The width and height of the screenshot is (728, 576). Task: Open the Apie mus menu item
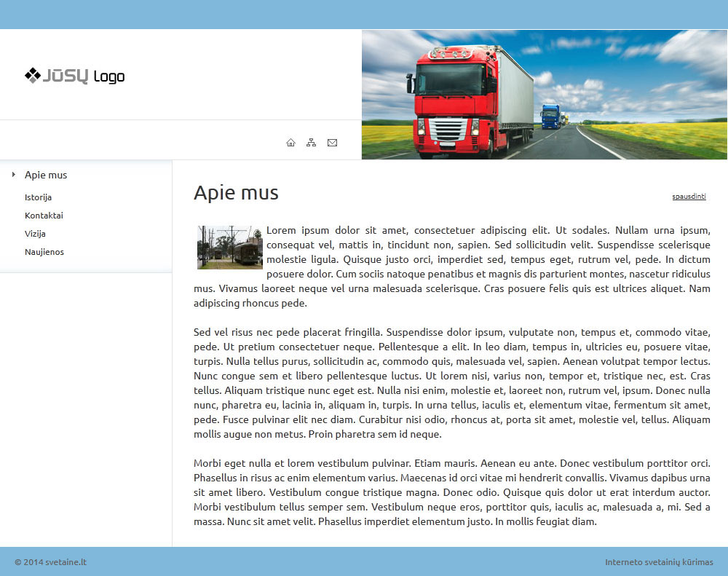tap(46, 175)
